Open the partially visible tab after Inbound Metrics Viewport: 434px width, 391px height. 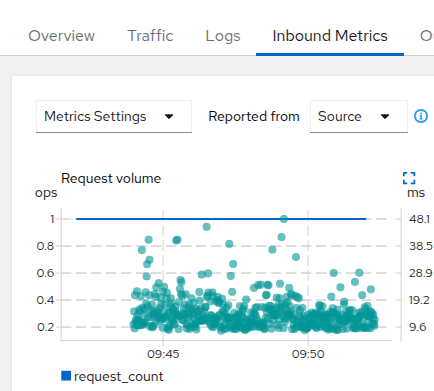[x=427, y=36]
